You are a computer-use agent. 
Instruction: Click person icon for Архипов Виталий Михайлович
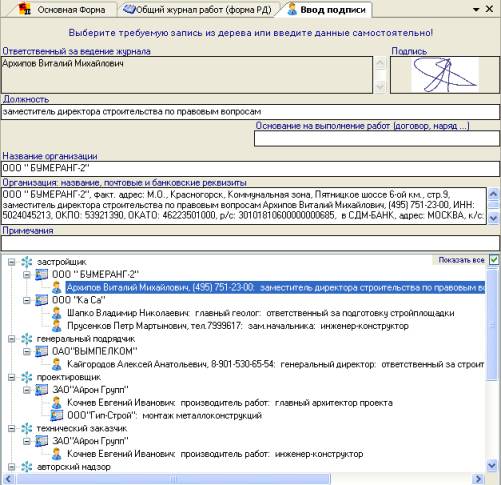(x=57, y=287)
